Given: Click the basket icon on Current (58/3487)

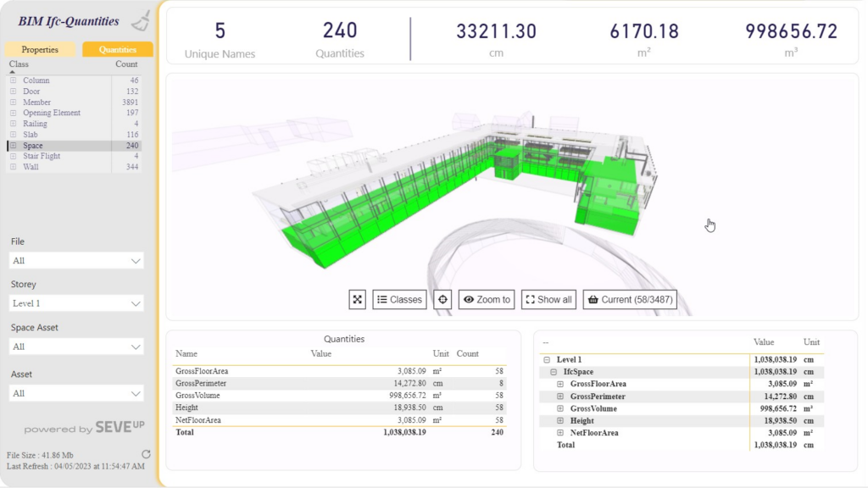Looking at the screenshot, I should [x=595, y=299].
